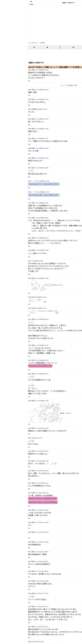
Task: Reply to post 0009 斜視ですがなにか？
Action: 29,164
